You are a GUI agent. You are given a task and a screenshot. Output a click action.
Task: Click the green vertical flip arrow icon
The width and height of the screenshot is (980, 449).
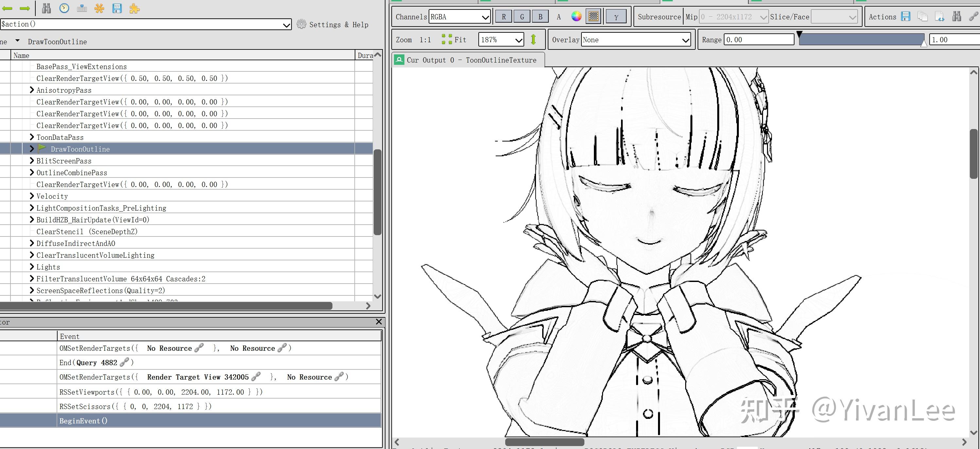tap(533, 40)
